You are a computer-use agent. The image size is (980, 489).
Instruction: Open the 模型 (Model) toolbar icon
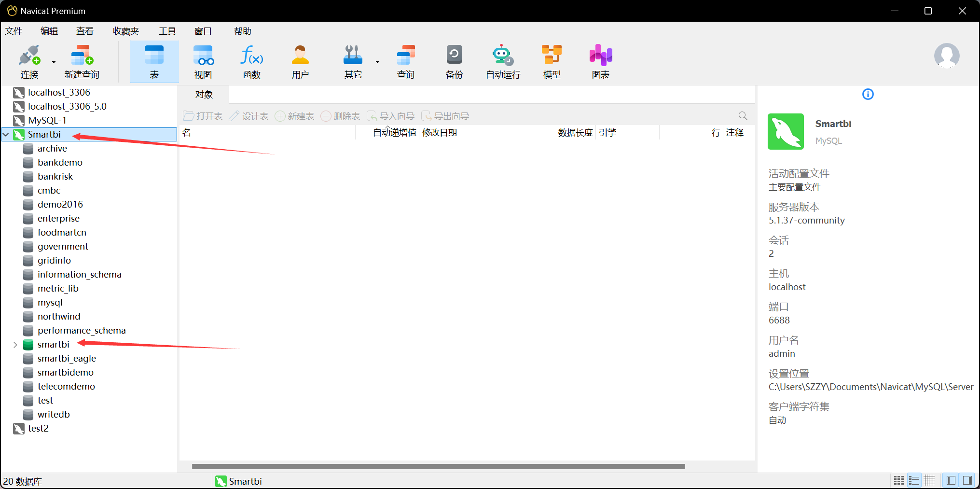coord(552,62)
